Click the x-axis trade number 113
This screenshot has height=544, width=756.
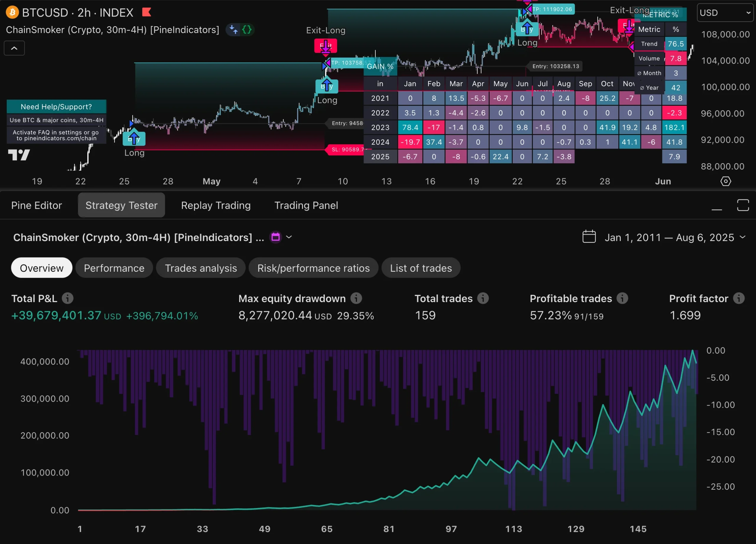[x=513, y=529]
